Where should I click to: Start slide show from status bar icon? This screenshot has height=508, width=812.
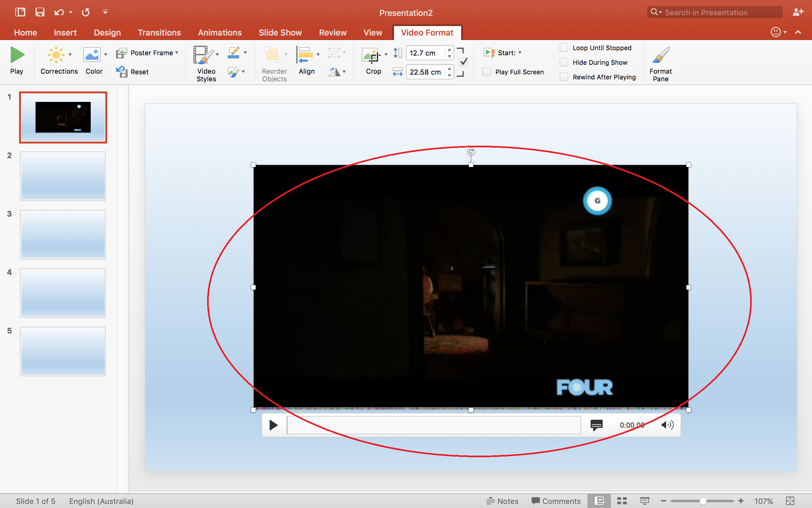645,501
